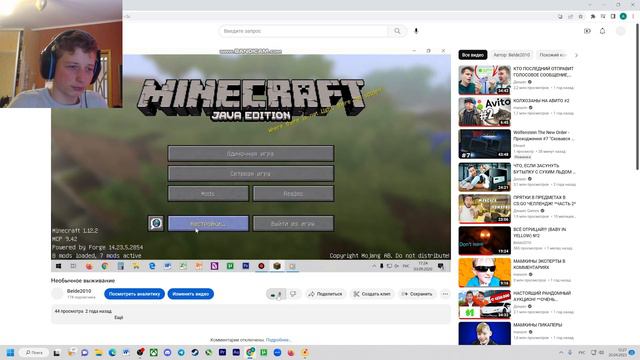Open the ПРЯТКИ В ПРЕДМЕТАХ video thumbnail
The width and height of the screenshot is (640, 360).
[484, 209]
